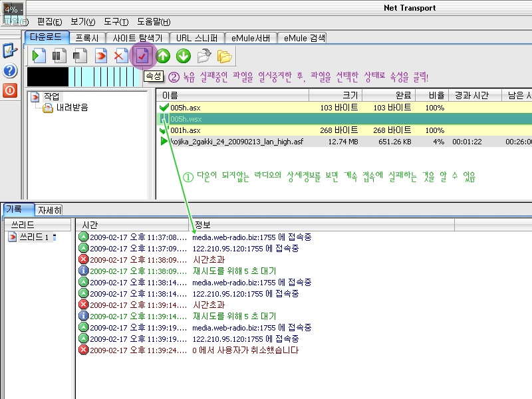Select the 11:37:08 media.web-radio.biz log entry
The height and width of the screenshot is (399, 532).
[195, 237]
